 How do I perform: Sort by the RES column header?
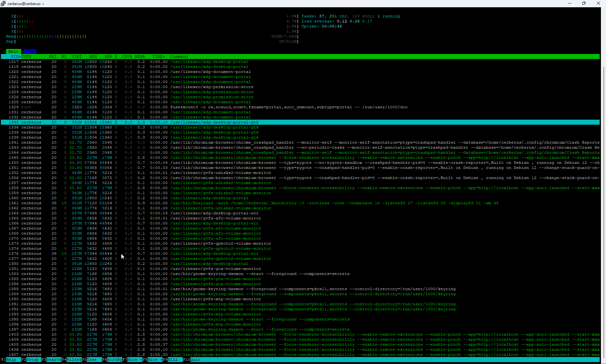pyautogui.click(x=93, y=57)
